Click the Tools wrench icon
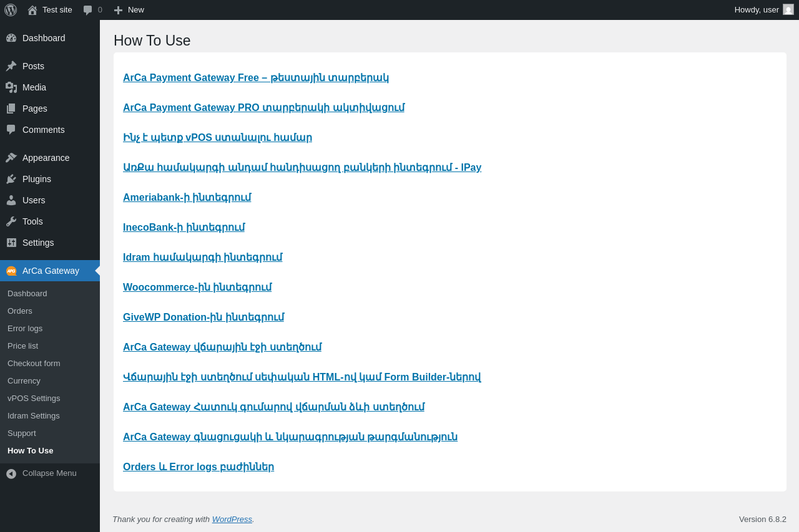The width and height of the screenshot is (799, 532). 11,221
